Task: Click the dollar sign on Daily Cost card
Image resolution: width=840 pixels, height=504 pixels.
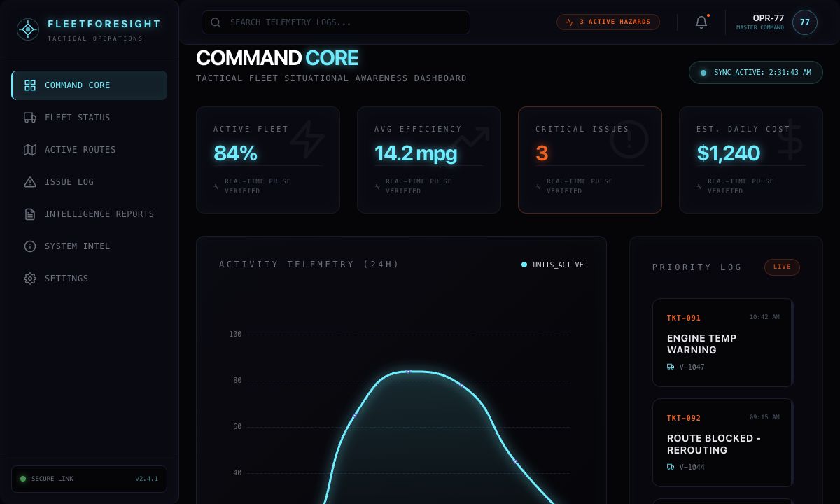Action: pyautogui.click(x=790, y=139)
